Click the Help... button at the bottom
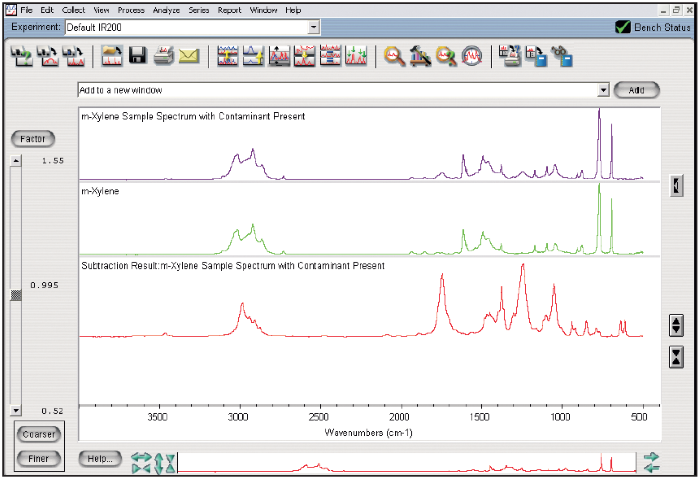The width and height of the screenshot is (700, 479). click(100, 458)
